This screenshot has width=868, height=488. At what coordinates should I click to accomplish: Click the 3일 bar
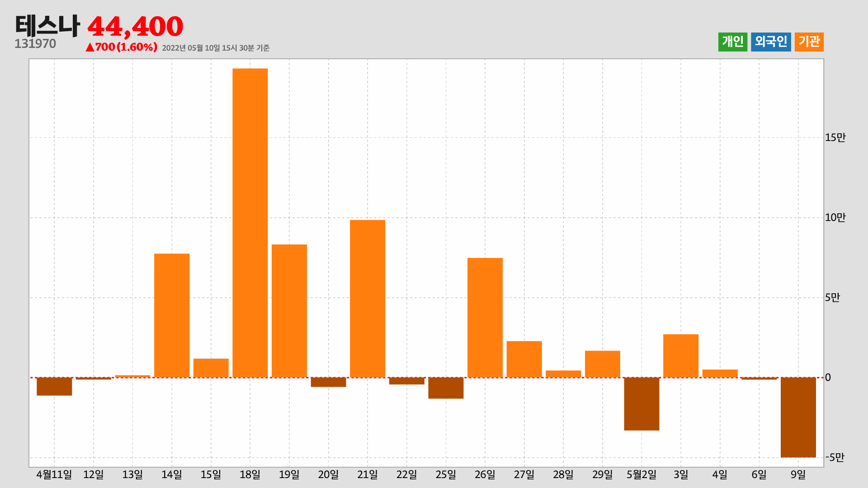click(681, 356)
